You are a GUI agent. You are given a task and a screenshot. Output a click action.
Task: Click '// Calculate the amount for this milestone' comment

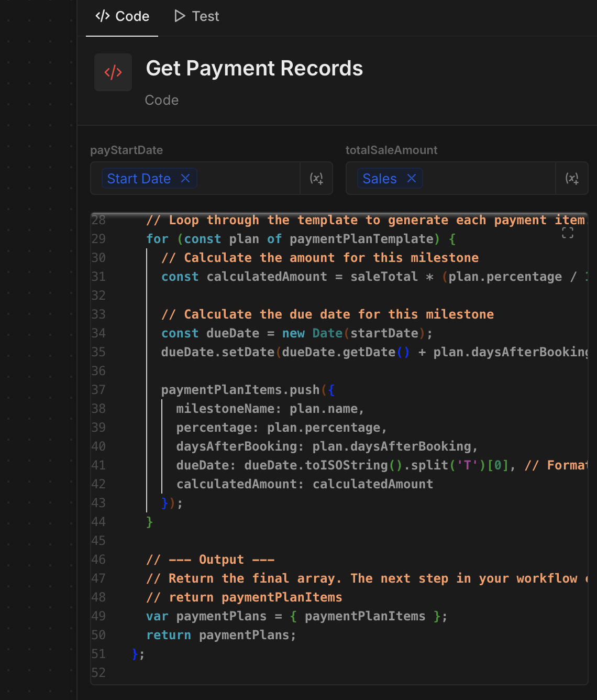[320, 258]
